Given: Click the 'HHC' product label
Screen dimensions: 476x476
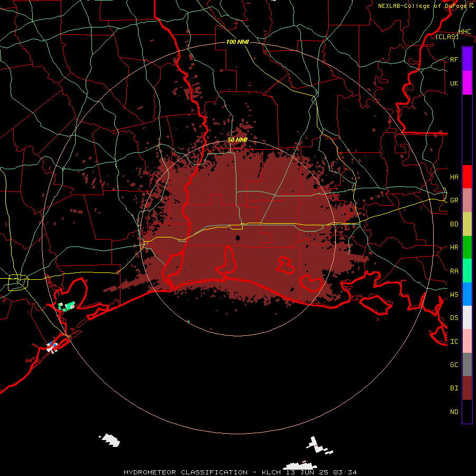Looking at the screenshot, I should click(465, 32).
